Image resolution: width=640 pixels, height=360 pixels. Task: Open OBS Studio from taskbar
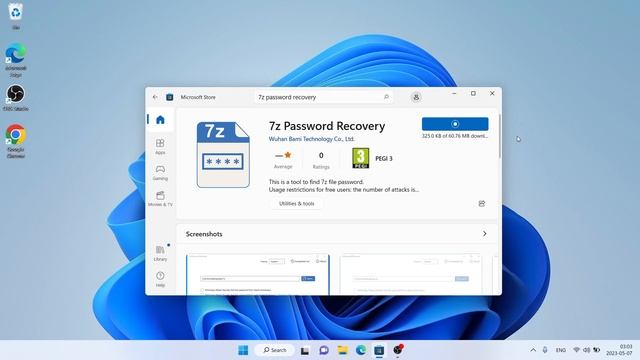398,350
